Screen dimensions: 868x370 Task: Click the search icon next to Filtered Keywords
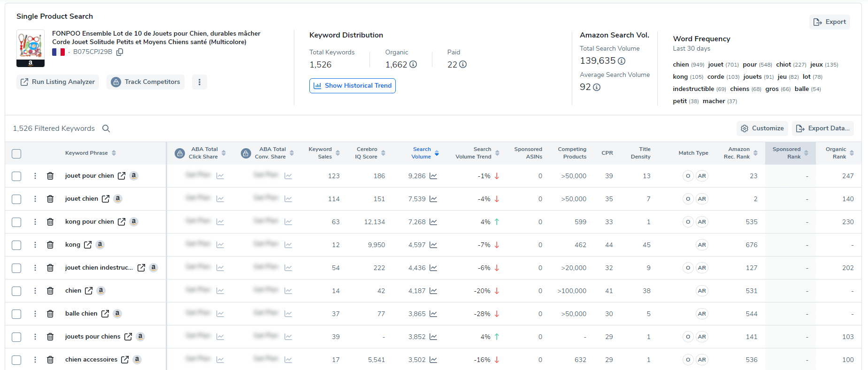106,128
